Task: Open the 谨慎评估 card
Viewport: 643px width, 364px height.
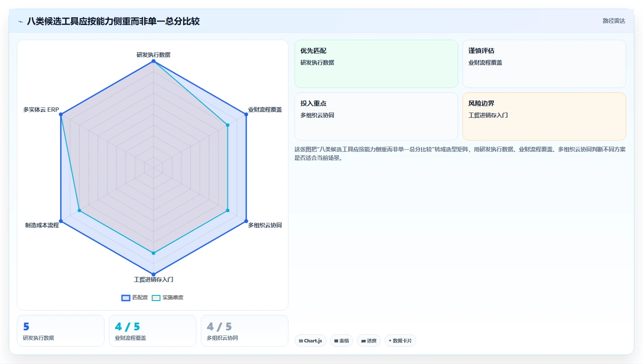Action: (544, 64)
